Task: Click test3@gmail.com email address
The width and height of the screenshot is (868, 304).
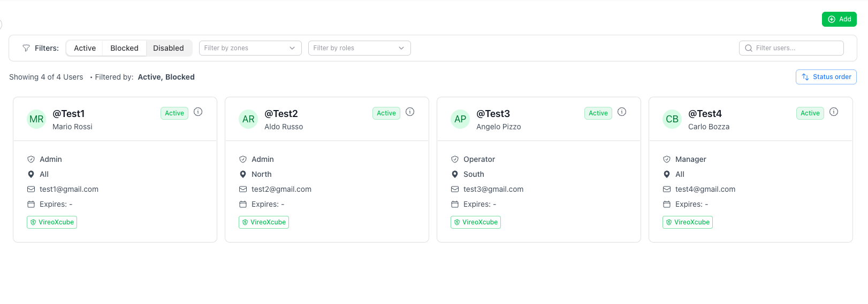Action: click(x=493, y=189)
